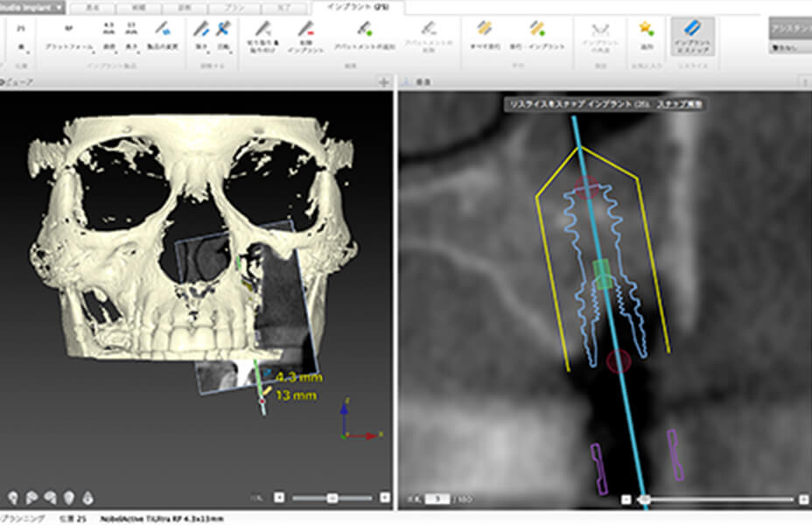Open the dropdown below the Assistant button
Viewport: 812px width, 525px height.
tap(791, 47)
